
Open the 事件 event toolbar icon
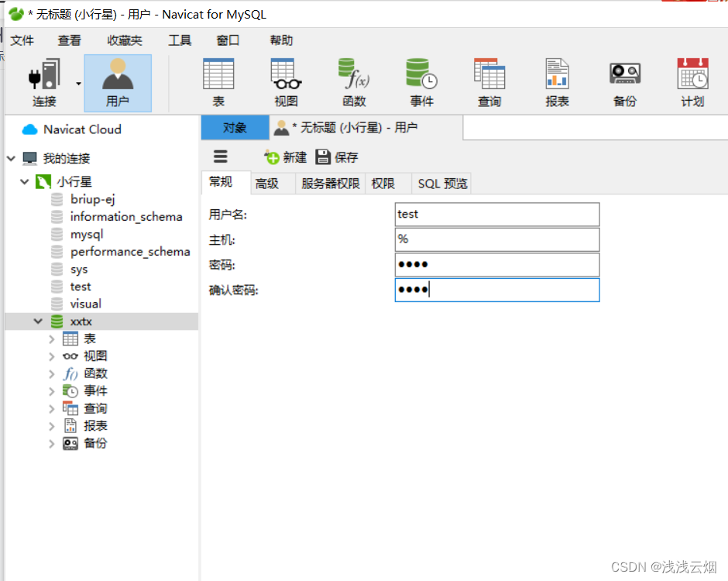click(421, 83)
